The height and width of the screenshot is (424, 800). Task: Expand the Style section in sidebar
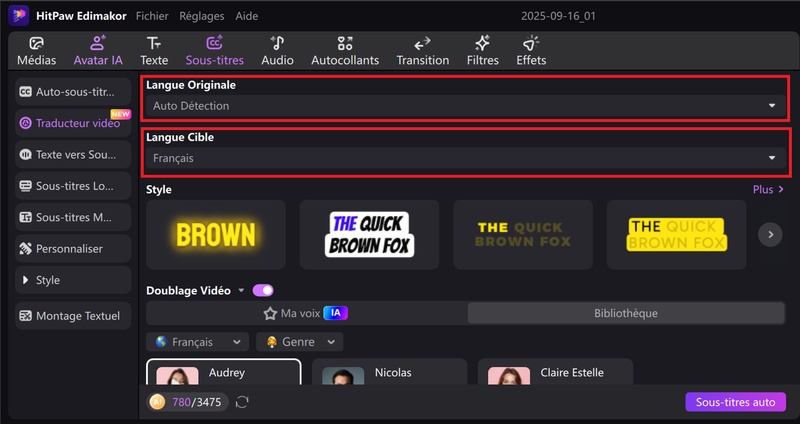pos(74,280)
